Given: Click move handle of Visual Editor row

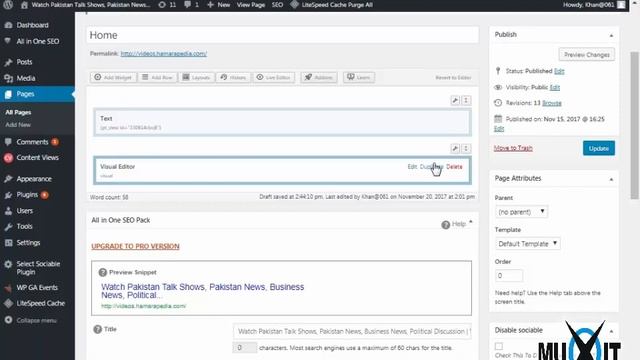Looking at the screenshot, I should tap(466, 149).
